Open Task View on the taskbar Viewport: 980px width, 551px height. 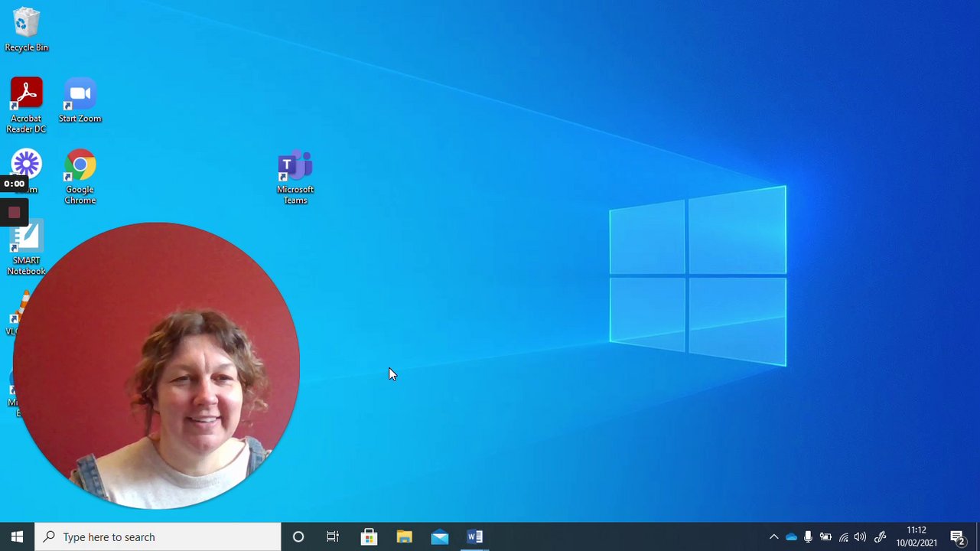[x=333, y=536]
